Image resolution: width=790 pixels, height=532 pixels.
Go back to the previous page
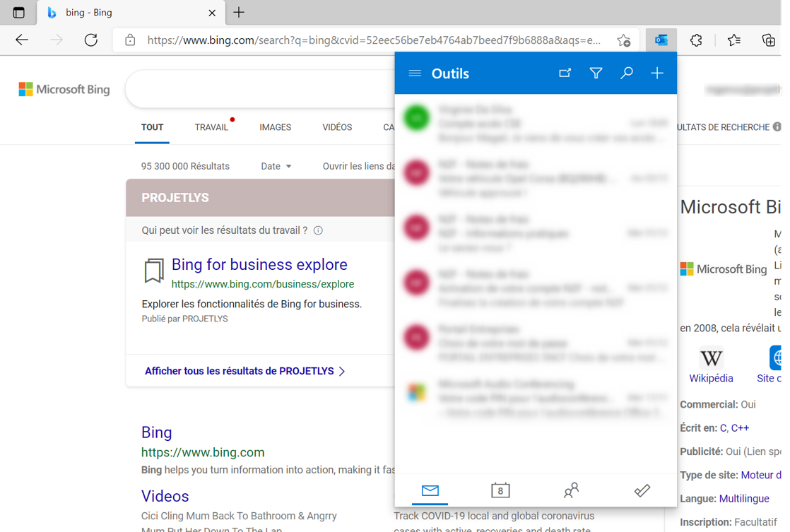pos(22,40)
